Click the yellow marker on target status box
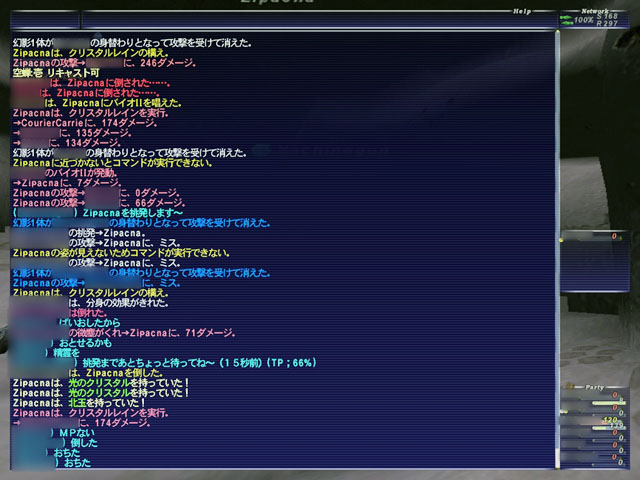This screenshot has width=640, height=480. [563, 238]
